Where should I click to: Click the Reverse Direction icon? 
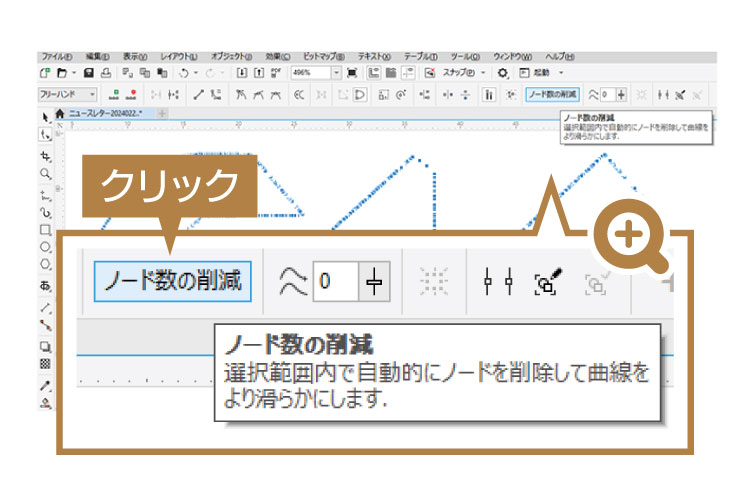pos(299,95)
